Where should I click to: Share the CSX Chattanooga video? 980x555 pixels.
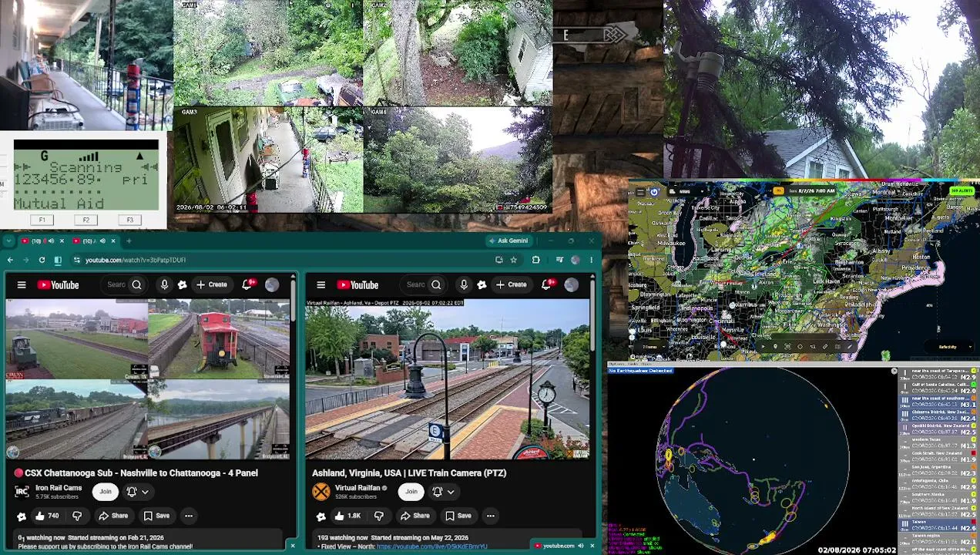[113, 516]
